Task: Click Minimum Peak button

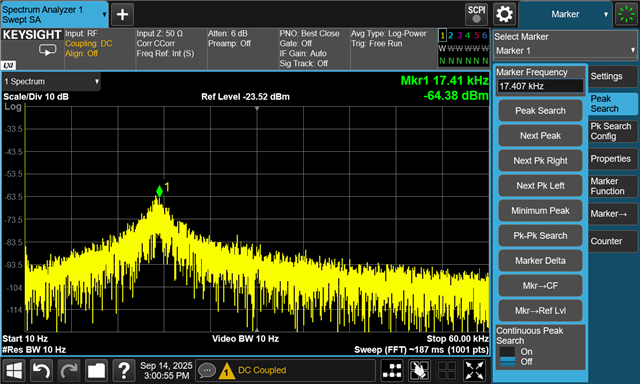Action: [x=540, y=211]
